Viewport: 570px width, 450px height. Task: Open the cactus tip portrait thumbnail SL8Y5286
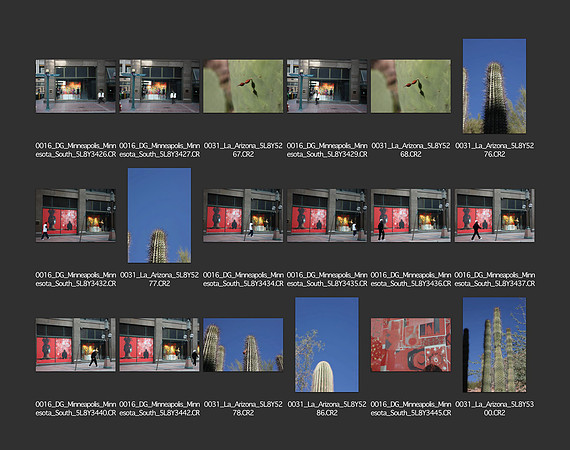point(327,345)
